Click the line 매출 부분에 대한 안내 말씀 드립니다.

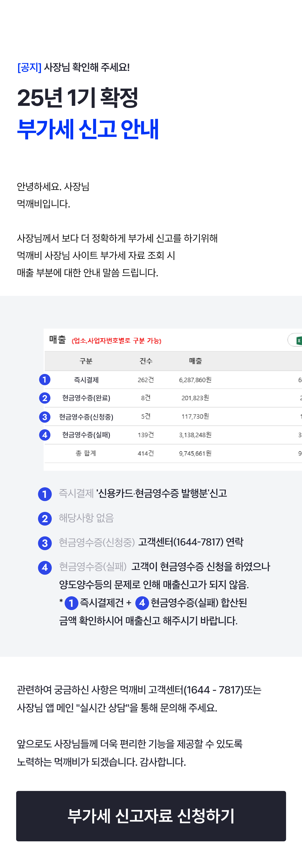[x=87, y=273]
